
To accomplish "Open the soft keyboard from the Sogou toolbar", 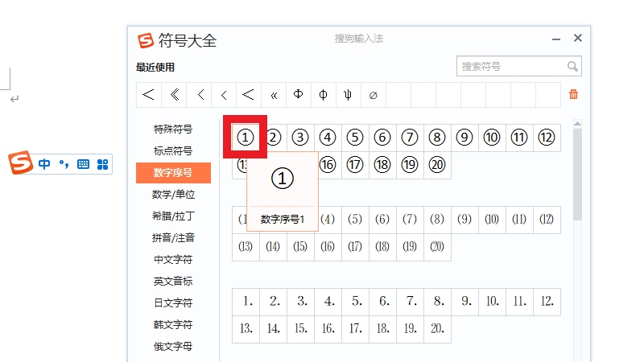I will pos(83,164).
